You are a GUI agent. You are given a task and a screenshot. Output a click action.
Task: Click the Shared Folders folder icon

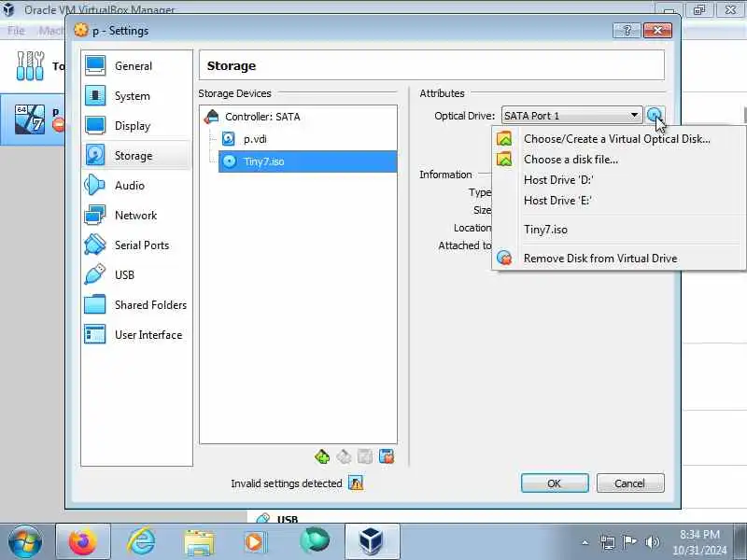click(x=95, y=305)
